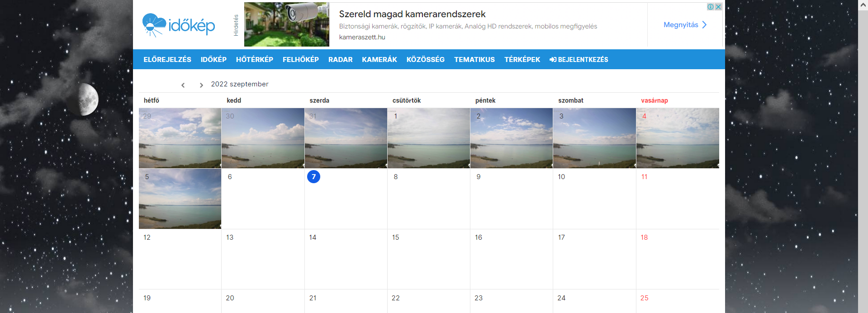The width and height of the screenshot is (868, 313).
Task: Open the August 29 webcam thumbnail
Action: tap(180, 138)
